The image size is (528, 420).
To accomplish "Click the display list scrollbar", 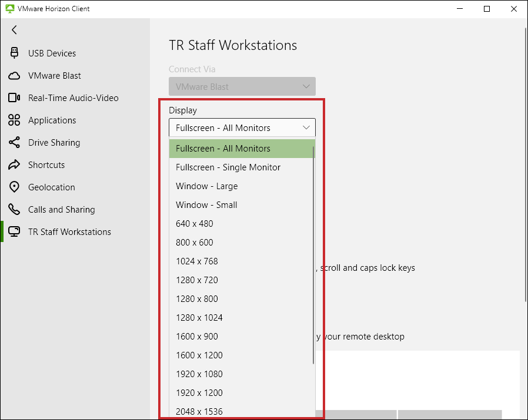I will [x=313, y=255].
